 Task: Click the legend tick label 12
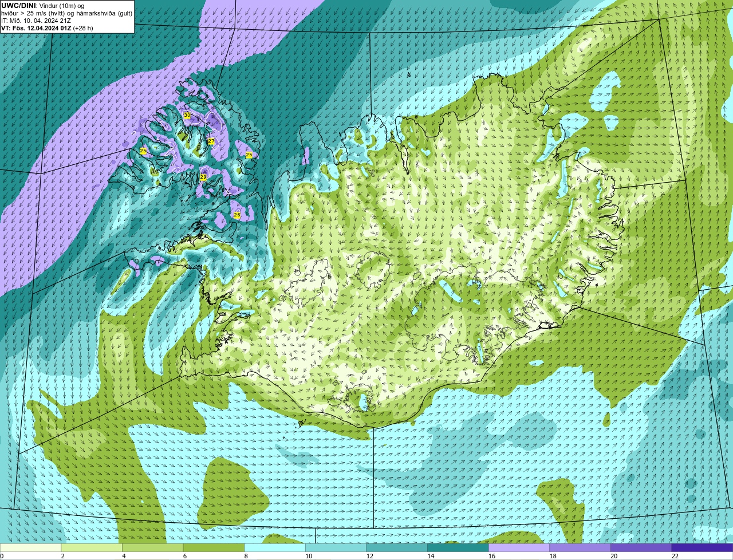[370, 556]
